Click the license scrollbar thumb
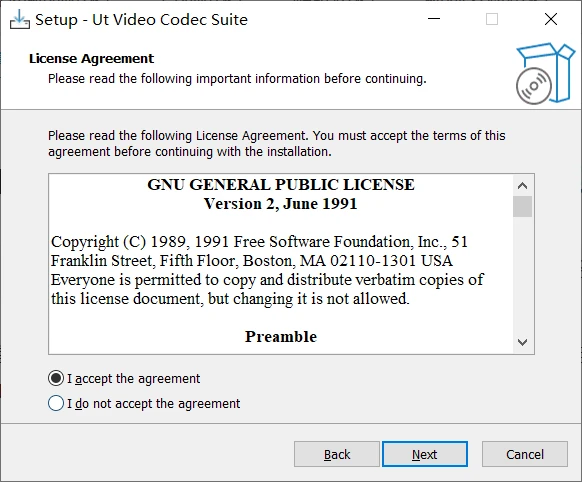582x482 pixels. pos(522,206)
